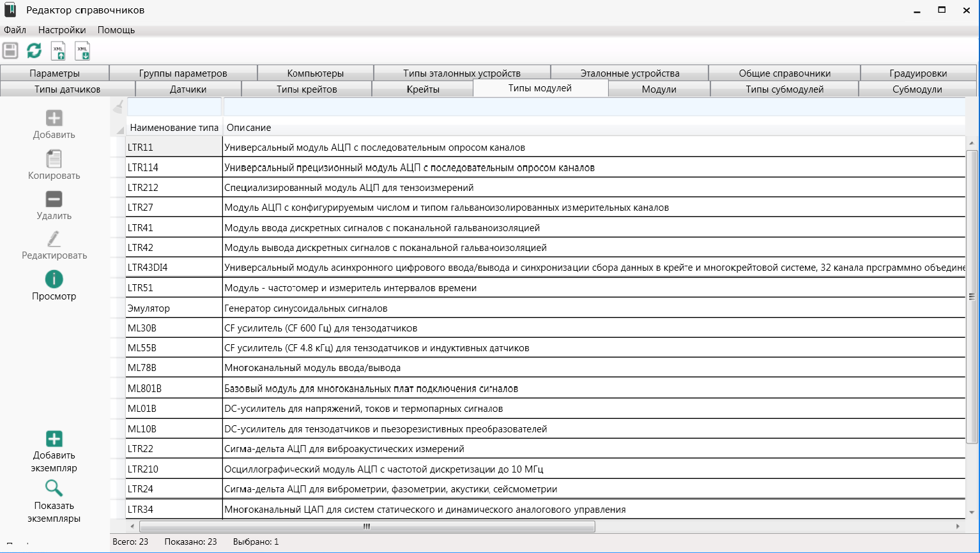Sort by Наименование типа column header

pos(174,128)
